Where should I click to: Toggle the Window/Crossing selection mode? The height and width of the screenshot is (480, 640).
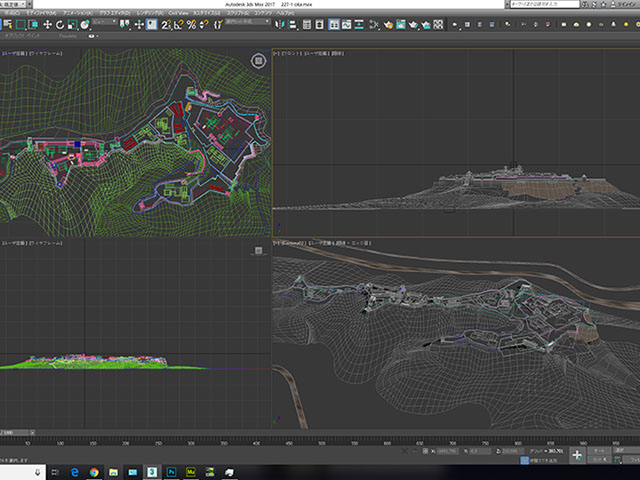[33, 25]
